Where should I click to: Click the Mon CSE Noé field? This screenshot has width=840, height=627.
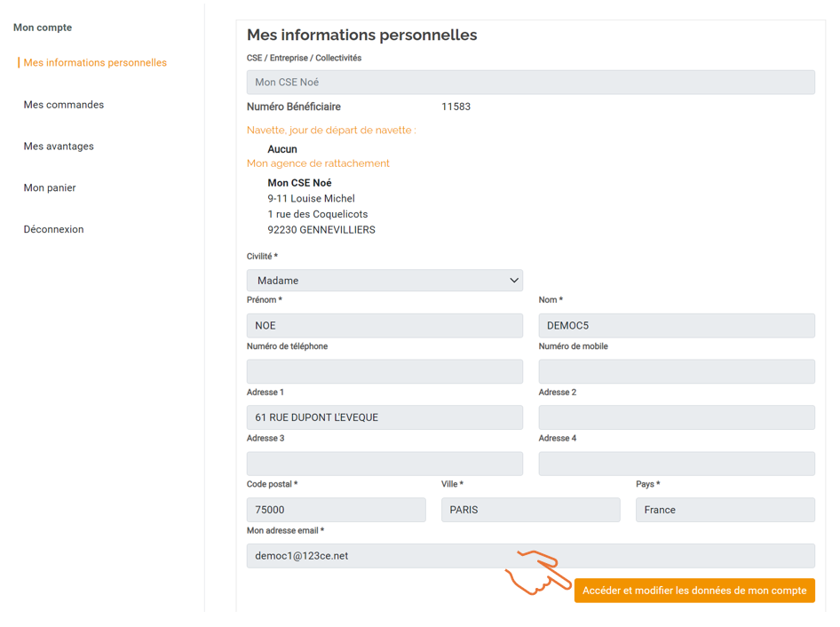point(530,82)
